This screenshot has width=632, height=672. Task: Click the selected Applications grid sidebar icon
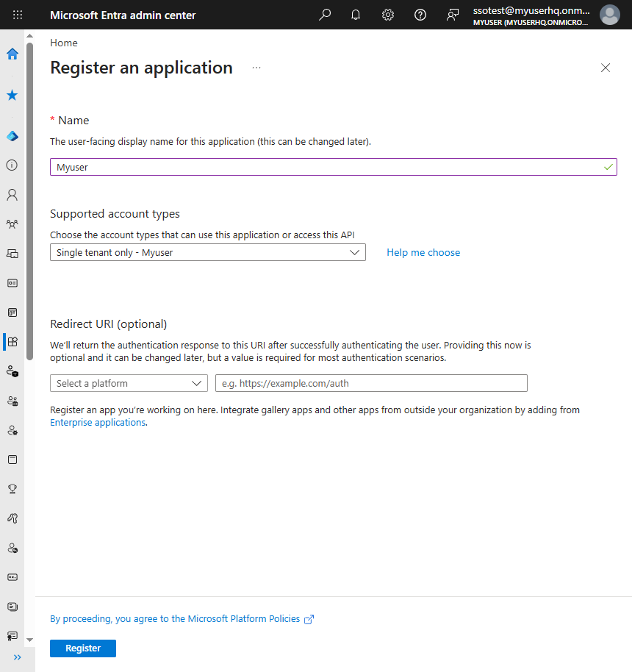click(x=12, y=342)
